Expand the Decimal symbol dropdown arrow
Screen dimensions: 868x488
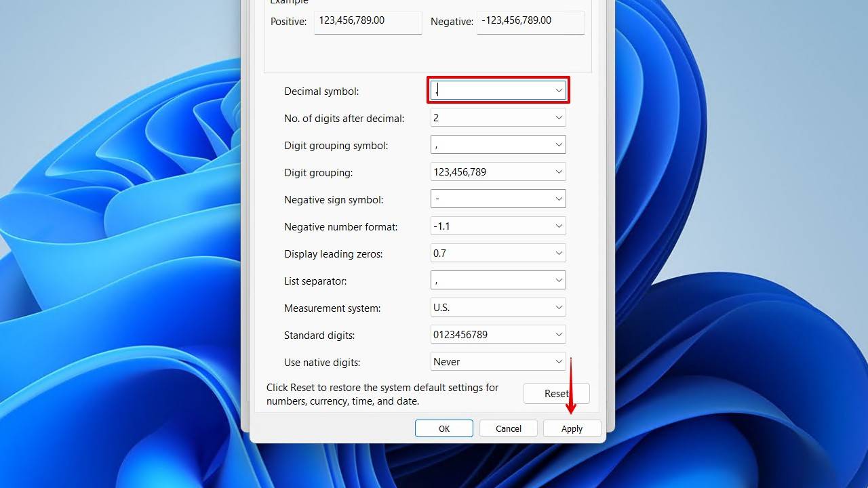click(559, 90)
